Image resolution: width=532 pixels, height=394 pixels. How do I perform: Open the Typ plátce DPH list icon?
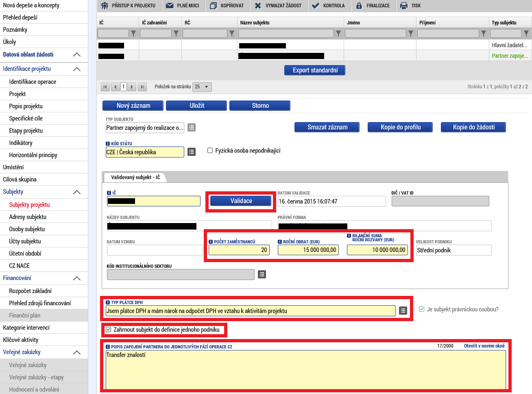coord(403,311)
